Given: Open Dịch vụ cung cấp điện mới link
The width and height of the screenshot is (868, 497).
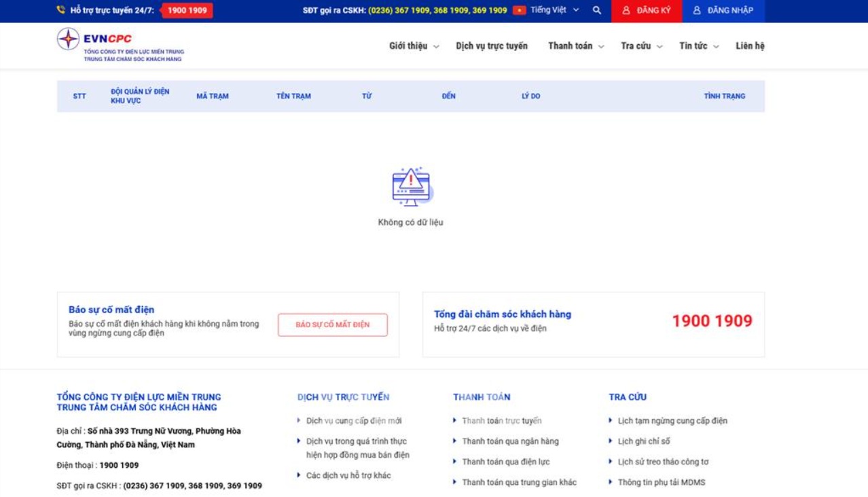Looking at the screenshot, I should coord(354,421).
